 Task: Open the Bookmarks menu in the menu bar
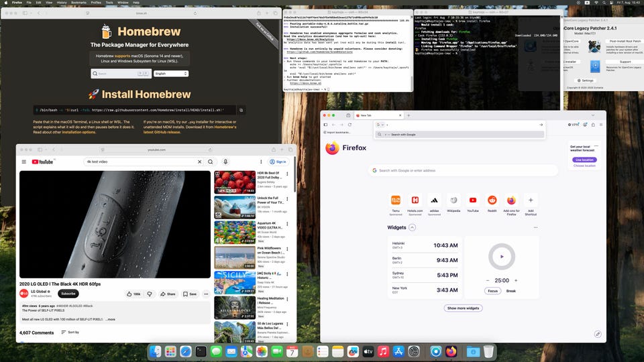(x=78, y=3)
